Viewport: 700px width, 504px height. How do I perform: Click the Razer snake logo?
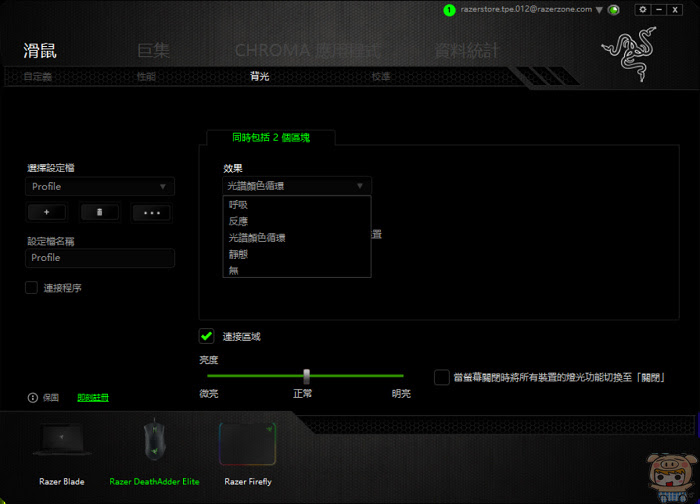tap(629, 54)
